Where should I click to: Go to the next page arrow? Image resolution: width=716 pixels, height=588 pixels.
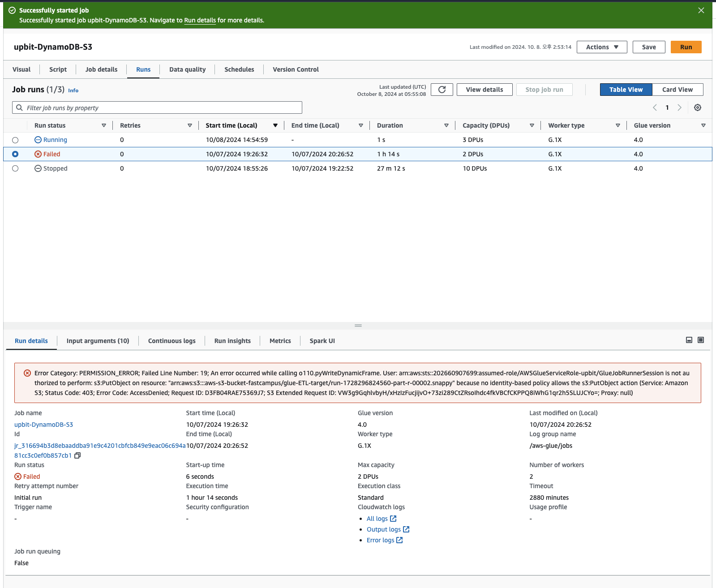click(679, 107)
